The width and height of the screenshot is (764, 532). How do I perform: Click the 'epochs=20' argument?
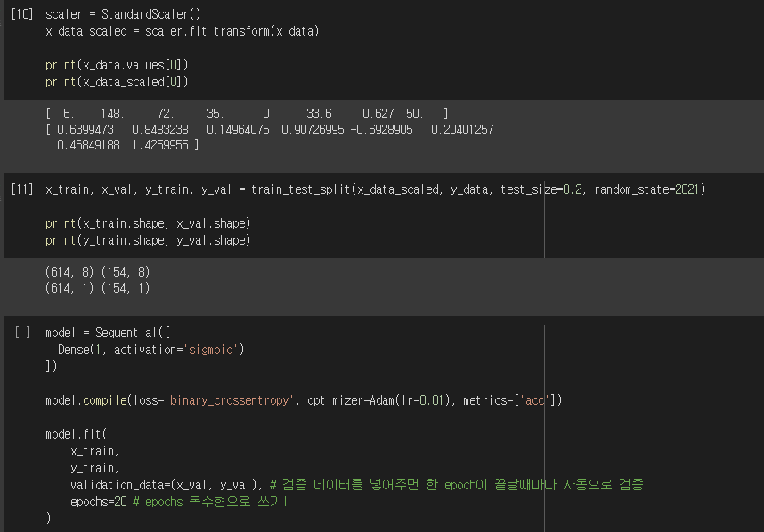click(99, 502)
